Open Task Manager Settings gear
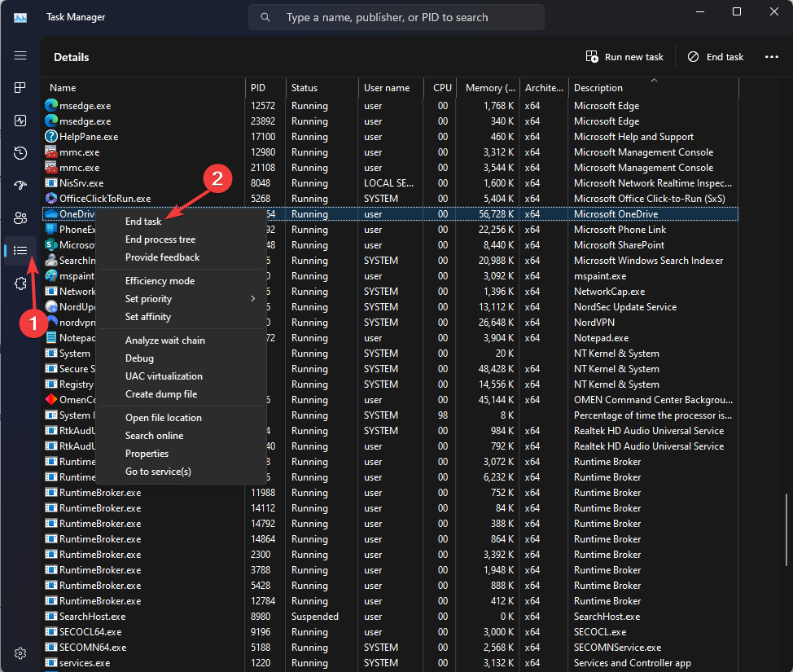 coord(20,653)
